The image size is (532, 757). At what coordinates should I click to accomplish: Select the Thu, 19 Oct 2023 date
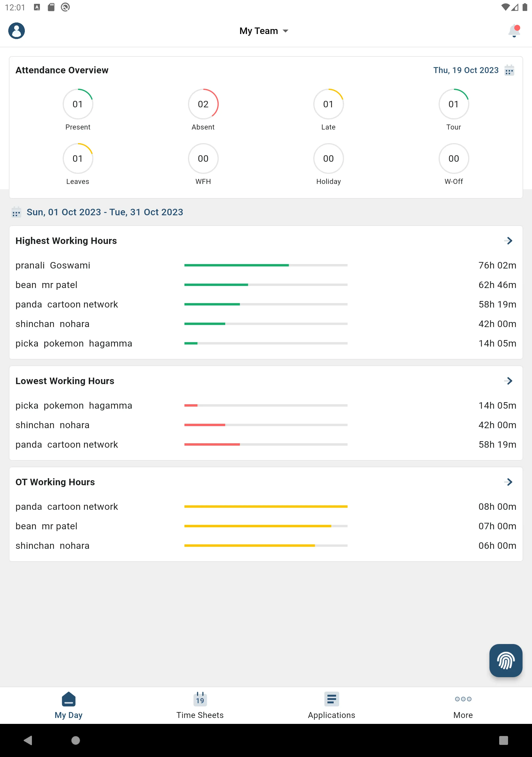[466, 70]
